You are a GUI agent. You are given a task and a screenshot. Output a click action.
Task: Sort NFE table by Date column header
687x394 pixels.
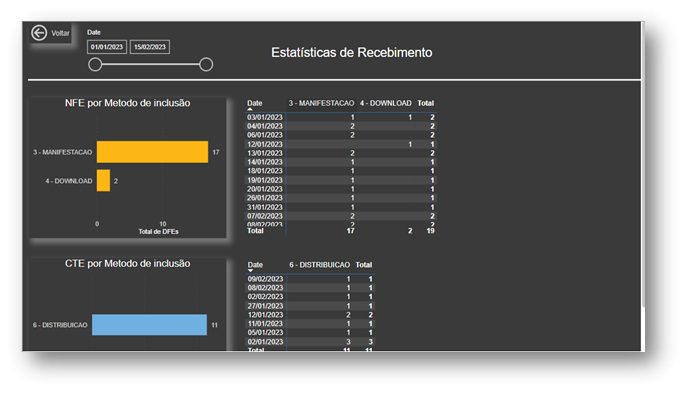click(255, 103)
